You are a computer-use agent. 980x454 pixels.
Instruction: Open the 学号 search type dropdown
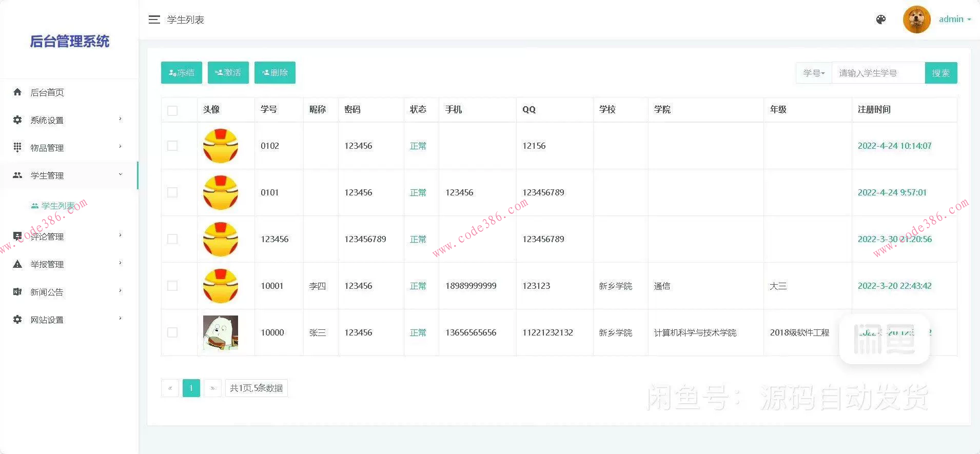point(814,73)
